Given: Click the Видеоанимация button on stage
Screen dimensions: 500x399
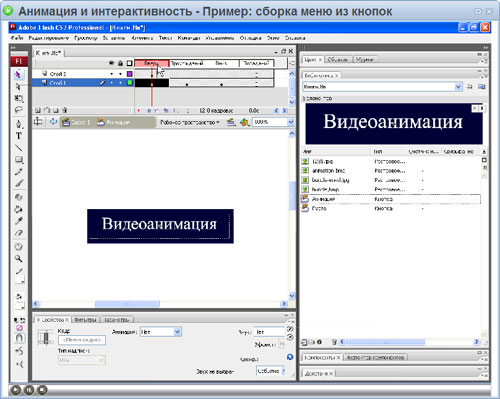Looking at the screenshot, I should click(x=160, y=226).
